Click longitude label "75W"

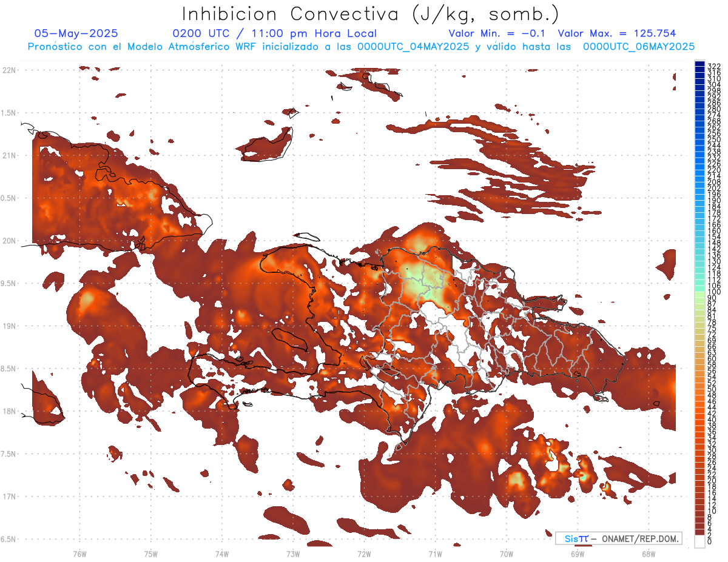click(x=150, y=554)
